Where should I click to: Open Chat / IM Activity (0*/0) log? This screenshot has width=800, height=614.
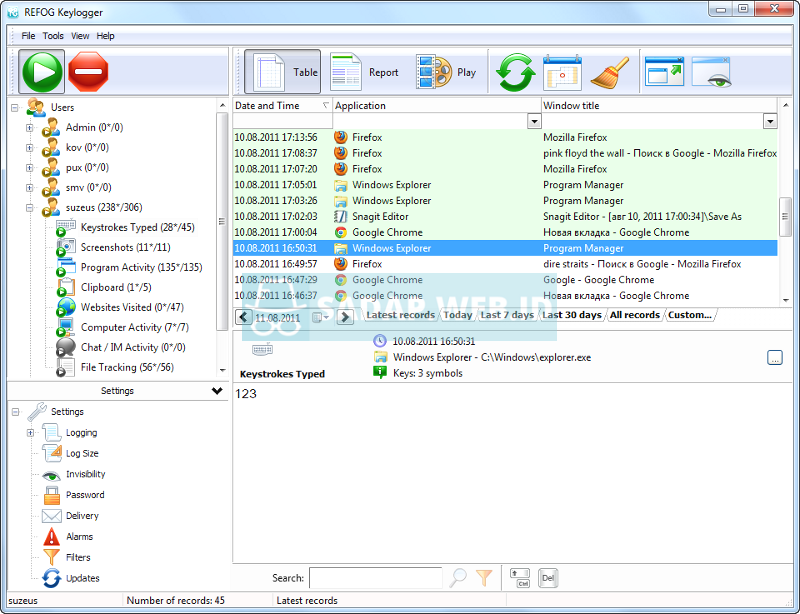(133, 347)
